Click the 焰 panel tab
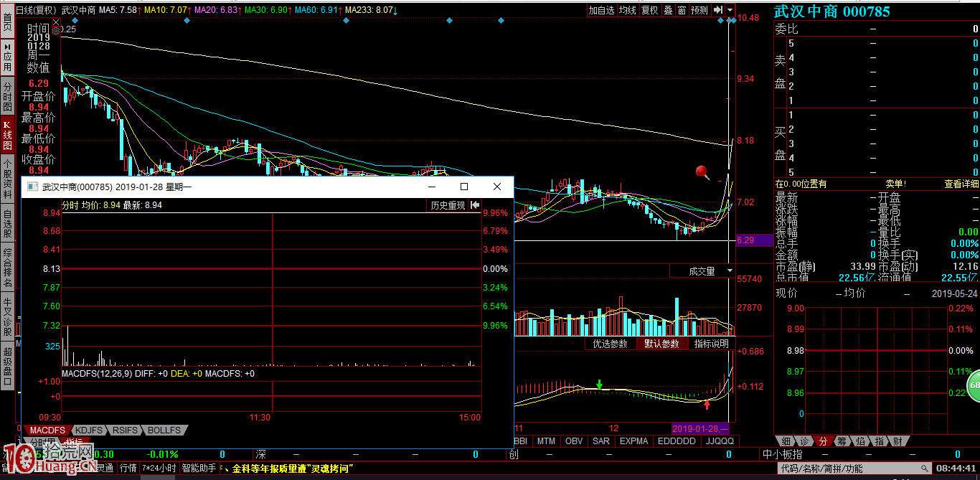Viewport: 980px width, 480px height. click(x=861, y=441)
